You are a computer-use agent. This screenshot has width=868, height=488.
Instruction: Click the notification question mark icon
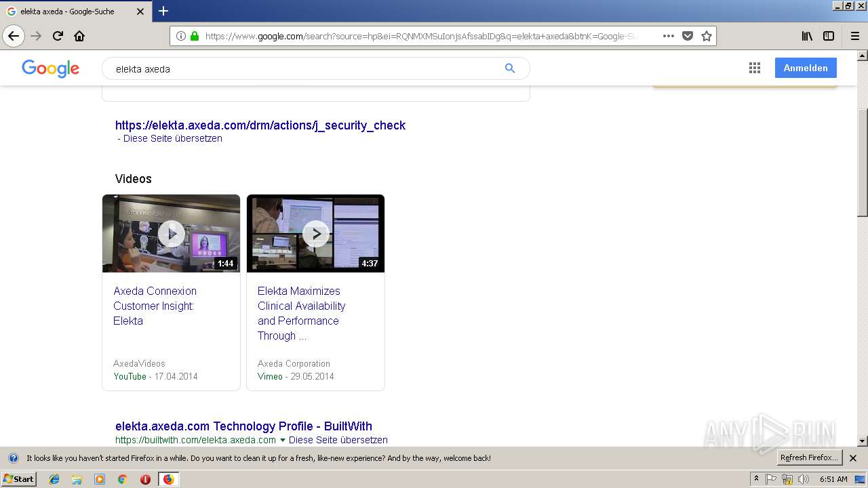point(13,458)
